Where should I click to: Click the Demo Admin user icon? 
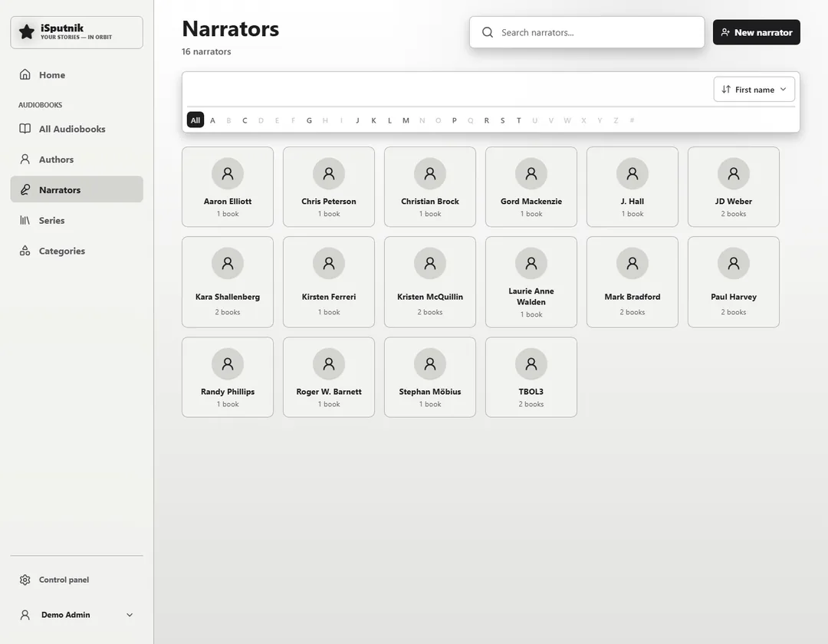coord(25,614)
